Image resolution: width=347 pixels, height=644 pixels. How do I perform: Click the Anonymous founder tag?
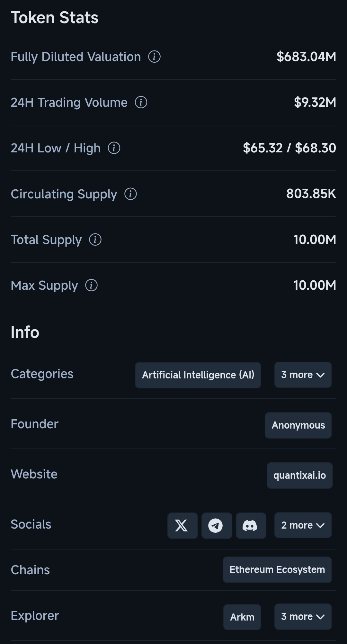298,425
